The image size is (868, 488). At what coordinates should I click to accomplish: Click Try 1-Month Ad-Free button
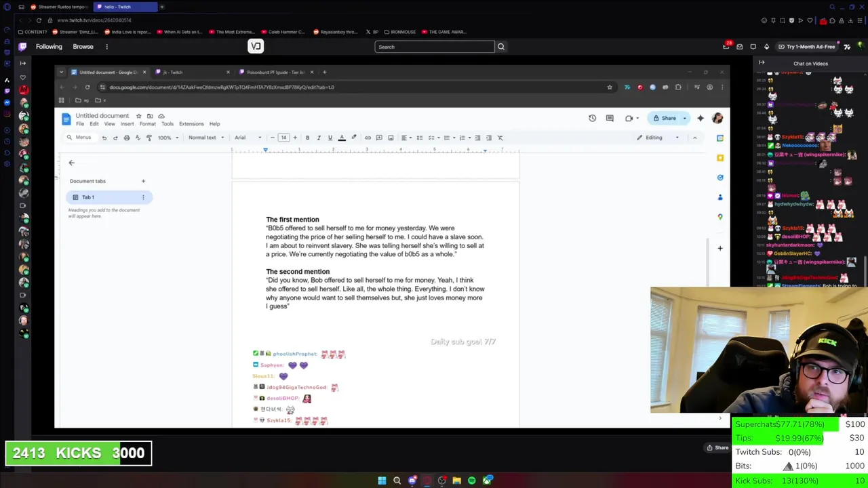tap(806, 47)
